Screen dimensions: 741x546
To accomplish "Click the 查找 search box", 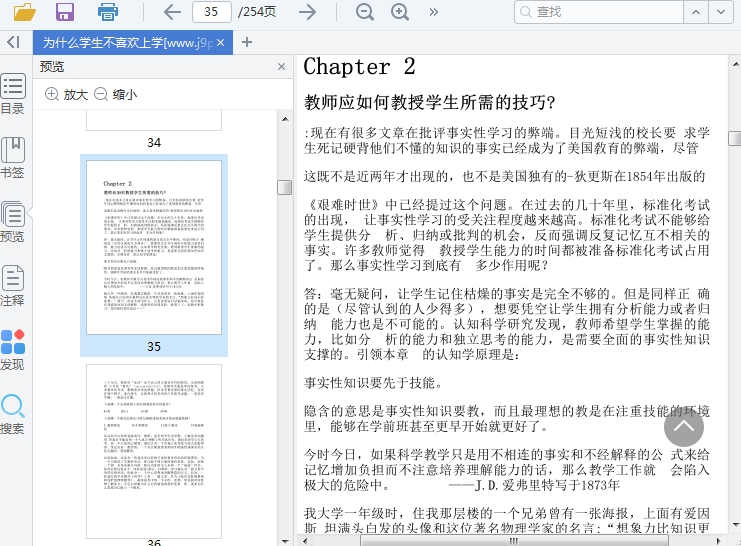I will click(599, 12).
